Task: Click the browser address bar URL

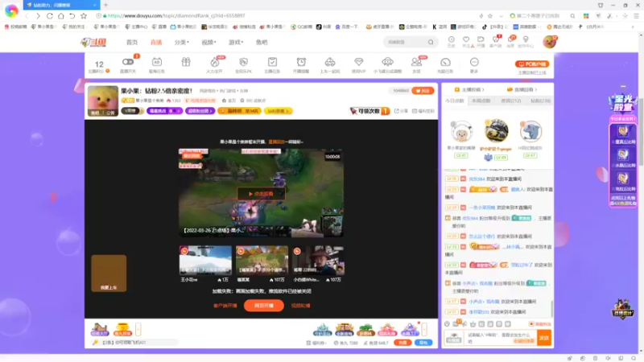Action: (176, 16)
